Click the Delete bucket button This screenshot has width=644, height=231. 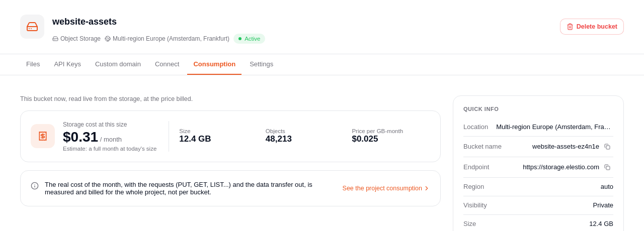[592, 27]
